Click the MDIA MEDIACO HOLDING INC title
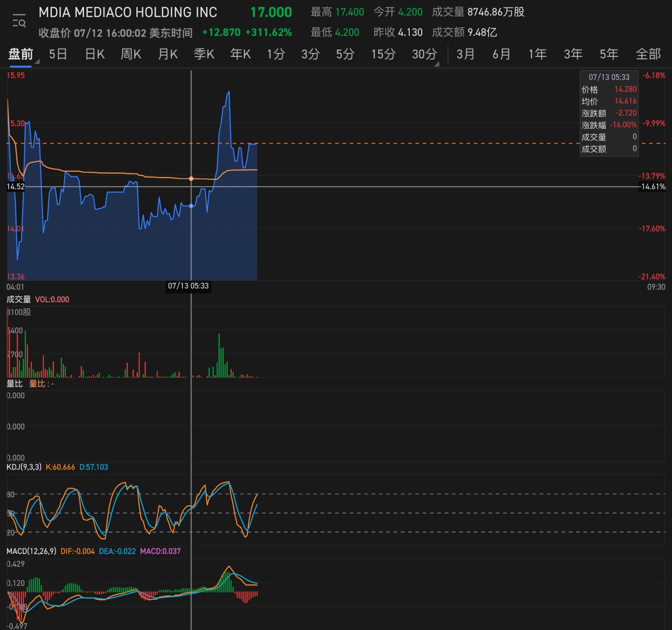Viewport: 672px width, 630px height. (x=128, y=13)
